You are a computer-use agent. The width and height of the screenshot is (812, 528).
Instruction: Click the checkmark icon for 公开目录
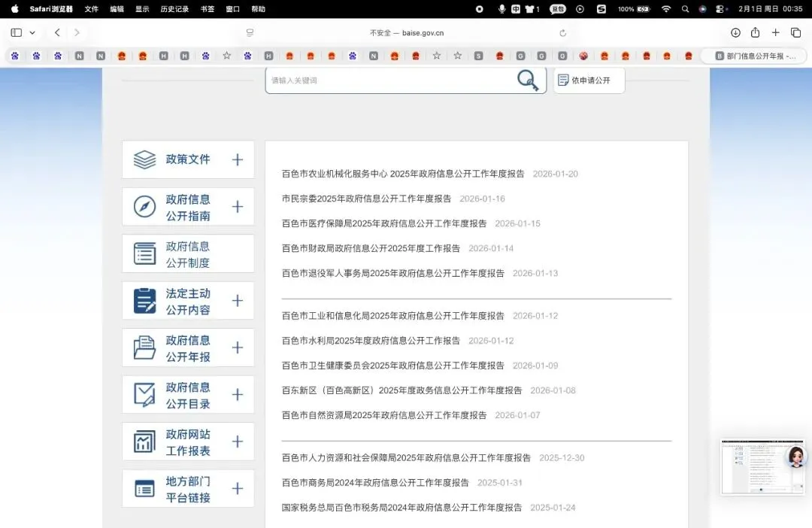coord(144,394)
